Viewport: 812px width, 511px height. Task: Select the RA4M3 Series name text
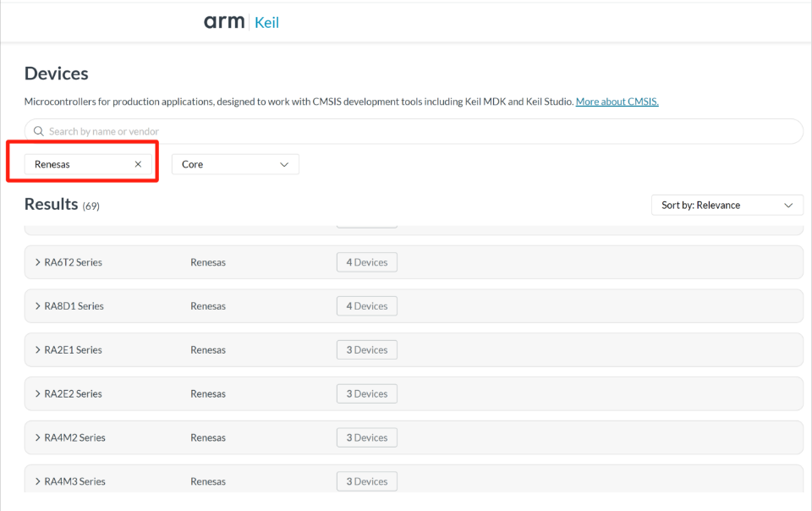pyautogui.click(x=74, y=481)
